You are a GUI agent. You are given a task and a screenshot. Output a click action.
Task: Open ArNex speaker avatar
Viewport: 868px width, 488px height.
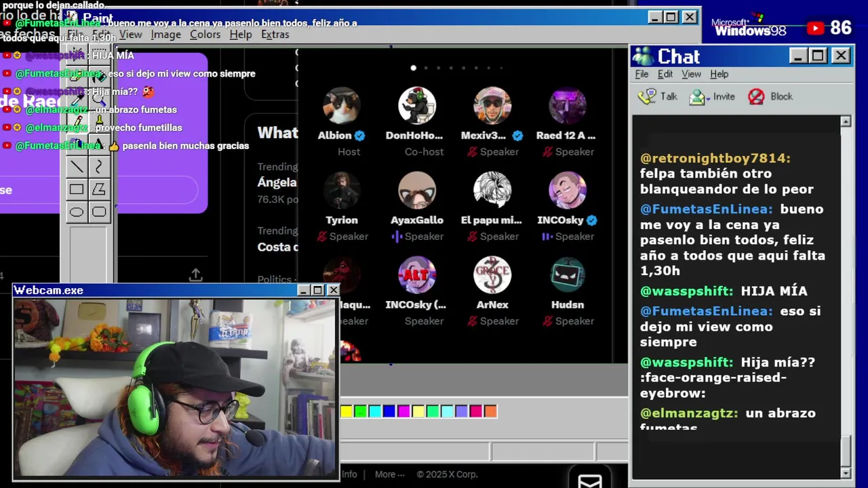(492, 275)
